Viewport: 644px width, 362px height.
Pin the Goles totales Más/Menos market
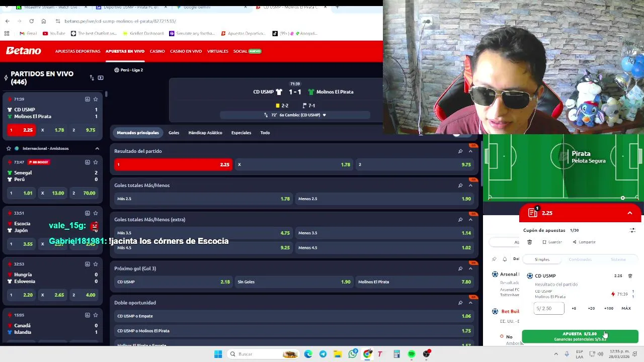460,185
